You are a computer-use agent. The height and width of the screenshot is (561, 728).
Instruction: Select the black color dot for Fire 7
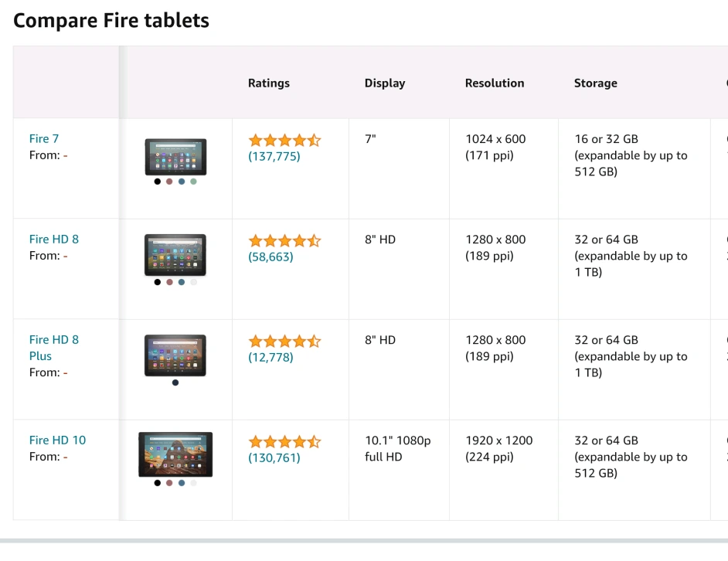pos(158,182)
